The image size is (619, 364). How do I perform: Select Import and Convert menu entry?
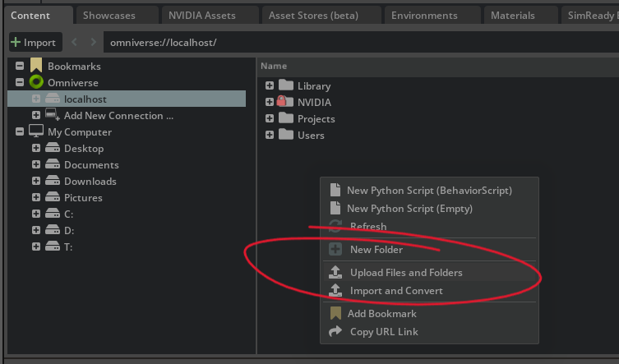(x=396, y=291)
